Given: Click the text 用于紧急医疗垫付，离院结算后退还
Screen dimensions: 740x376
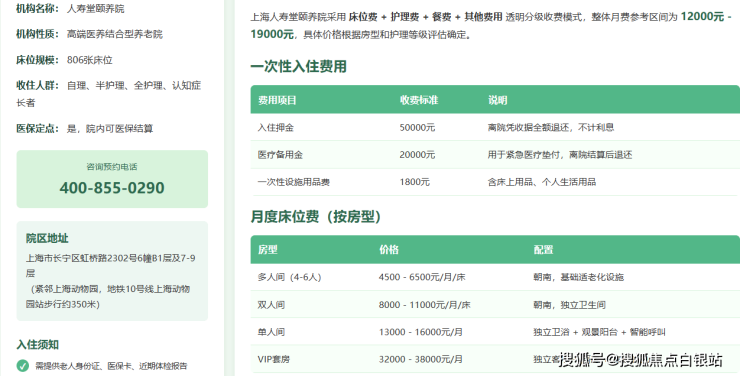Looking at the screenshot, I should [x=560, y=155].
